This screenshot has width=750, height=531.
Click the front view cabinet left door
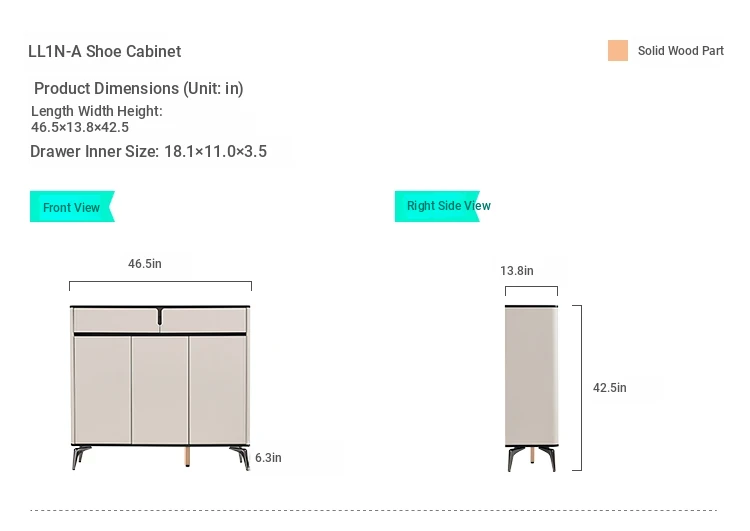102,390
